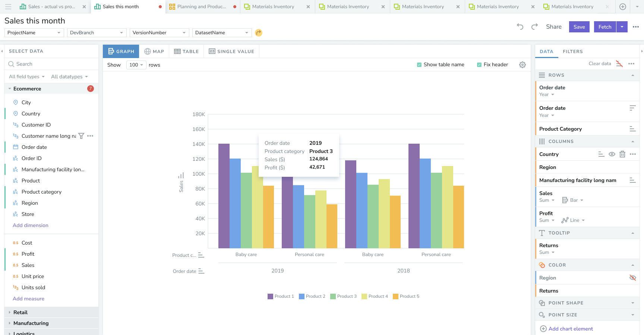Viewport: 644px width, 335px height.
Task: Click the yellow refresh arrow icon
Action: (x=259, y=33)
